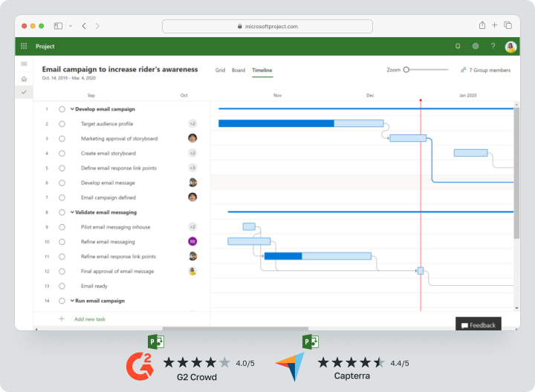Open user profile avatar in header

pyautogui.click(x=510, y=47)
